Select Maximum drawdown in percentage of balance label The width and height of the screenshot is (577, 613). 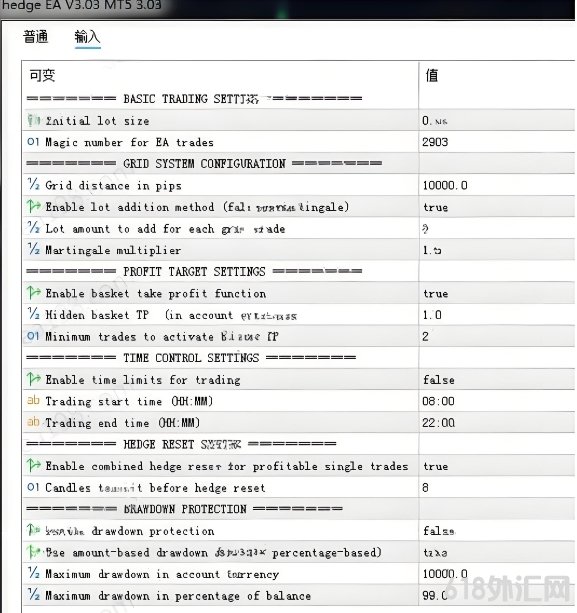click(178, 595)
